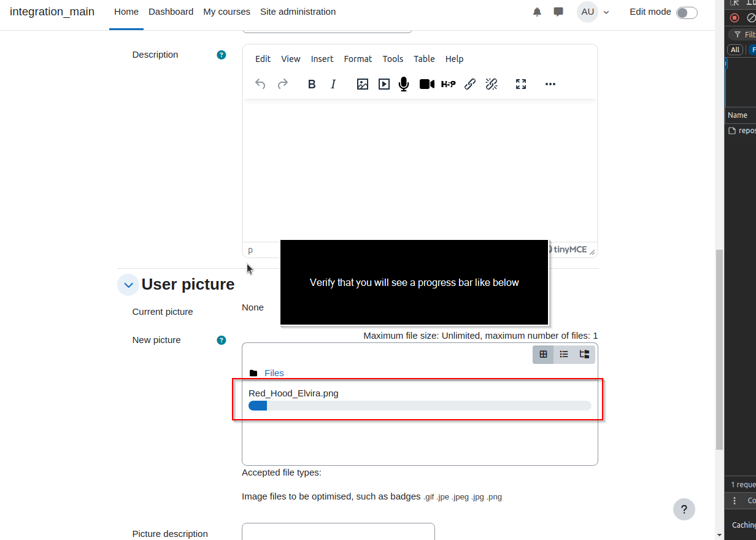Click the tinyMCE branding link
756x540 pixels.
pyautogui.click(x=569, y=249)
